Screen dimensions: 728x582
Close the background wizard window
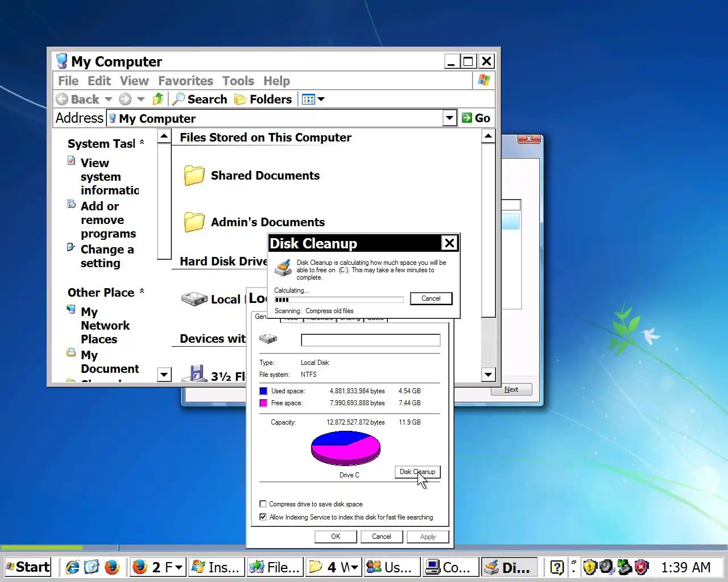click(529, 139)
